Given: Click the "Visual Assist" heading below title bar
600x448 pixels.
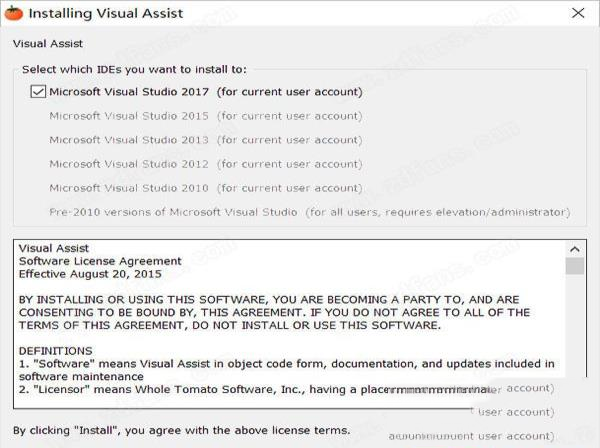Looking at the screenshot, I should (x=47, y=44).
